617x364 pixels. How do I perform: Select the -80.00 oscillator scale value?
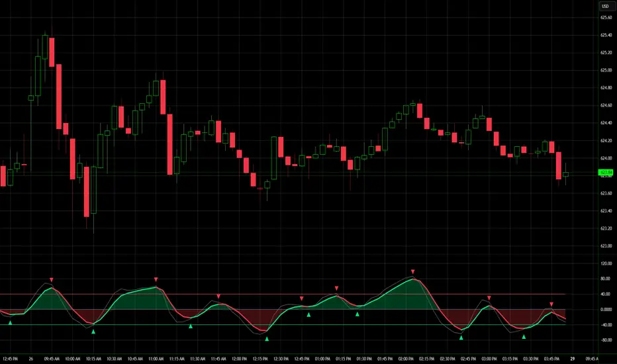click(606, 340)
